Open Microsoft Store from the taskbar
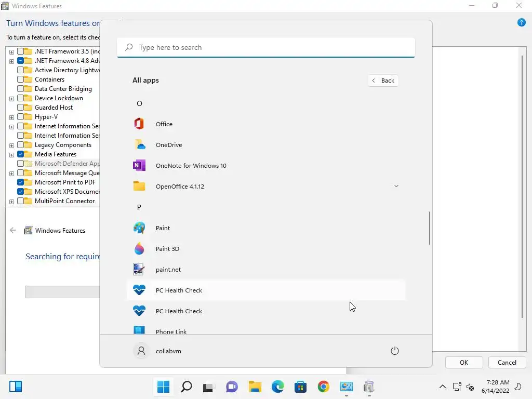The image size is (532, 399). pyautogui.click(x=301, y=387)
